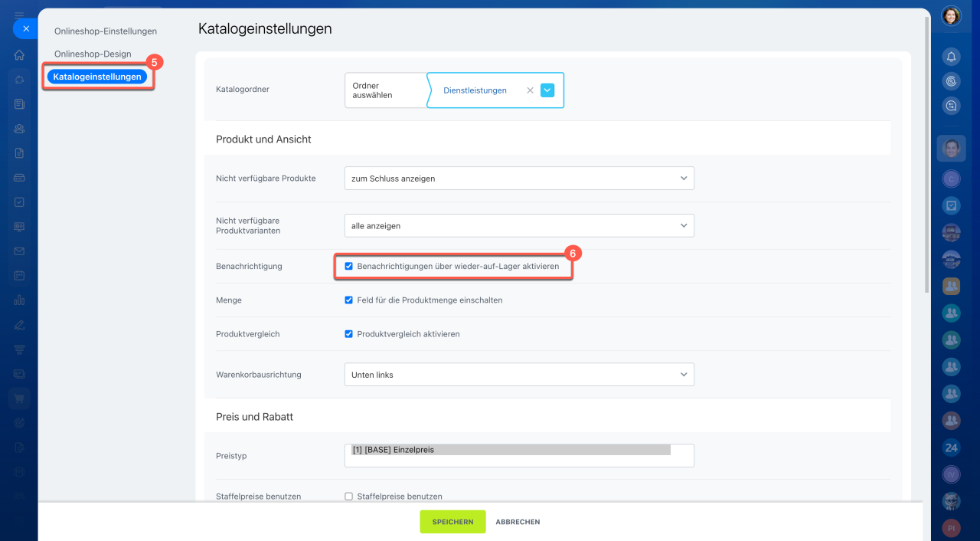Open the bar chart analytics icon
Image resolution: width=980 pixels, height=541 pixels.
(19, 300)
